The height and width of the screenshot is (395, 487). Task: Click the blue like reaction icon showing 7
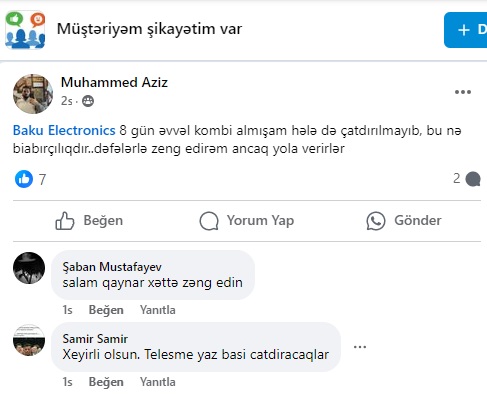click(x=24, y=179)
